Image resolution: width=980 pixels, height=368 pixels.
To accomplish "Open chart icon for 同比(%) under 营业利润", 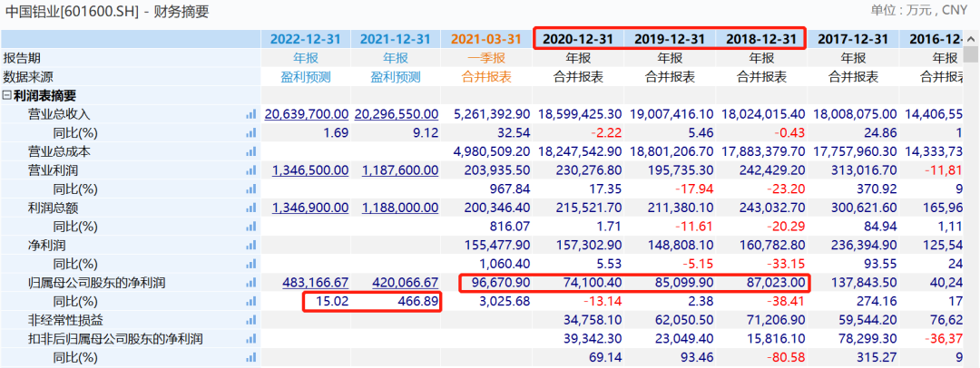I will pyautogui.click(x=251, y=189).
